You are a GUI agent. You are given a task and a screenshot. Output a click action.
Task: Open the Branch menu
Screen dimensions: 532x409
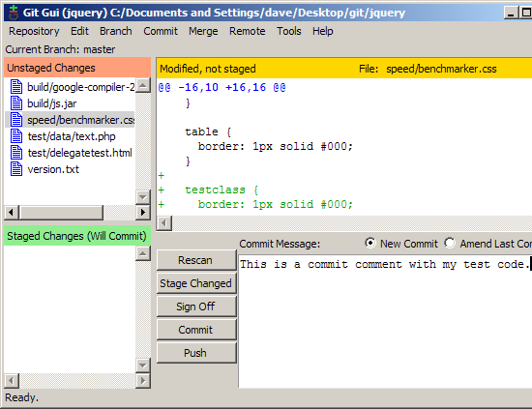coord(116,31)
